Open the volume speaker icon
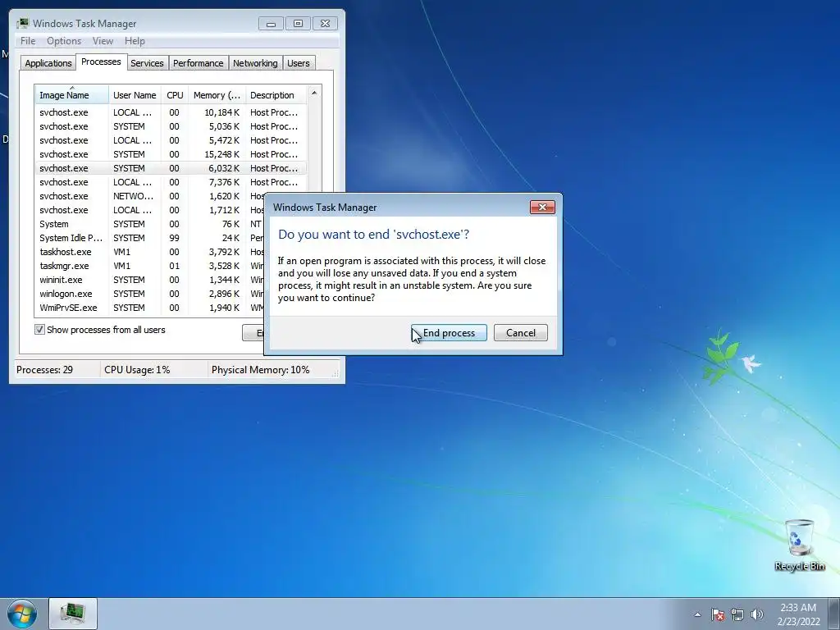Viewport: 840px width, 630px height. tap(756, 614)
